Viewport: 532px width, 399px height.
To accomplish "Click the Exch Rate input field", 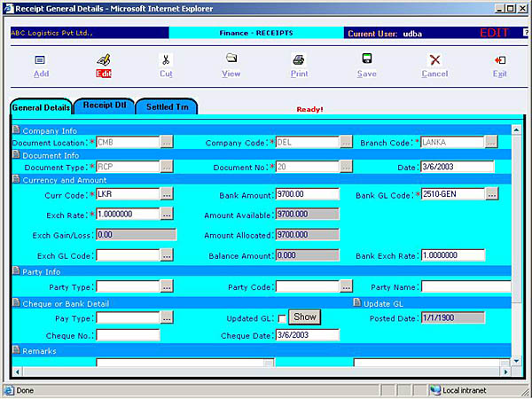I will click(x=128, y=214).
